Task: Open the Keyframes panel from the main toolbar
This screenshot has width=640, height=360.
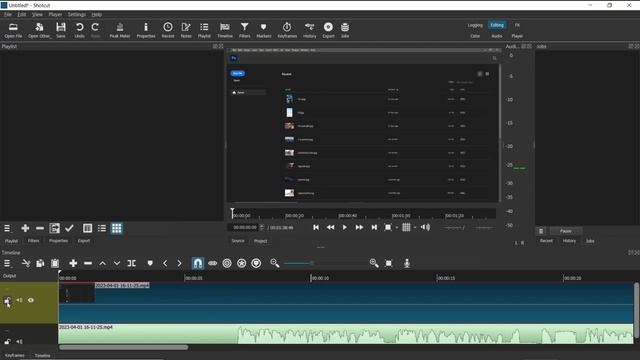Action: click(x=287, y=30)
